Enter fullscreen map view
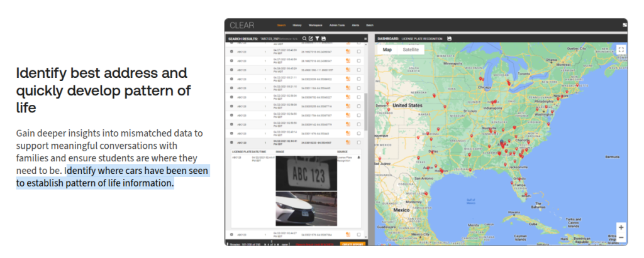Screen dimensions: 644x258 [621, 50]
